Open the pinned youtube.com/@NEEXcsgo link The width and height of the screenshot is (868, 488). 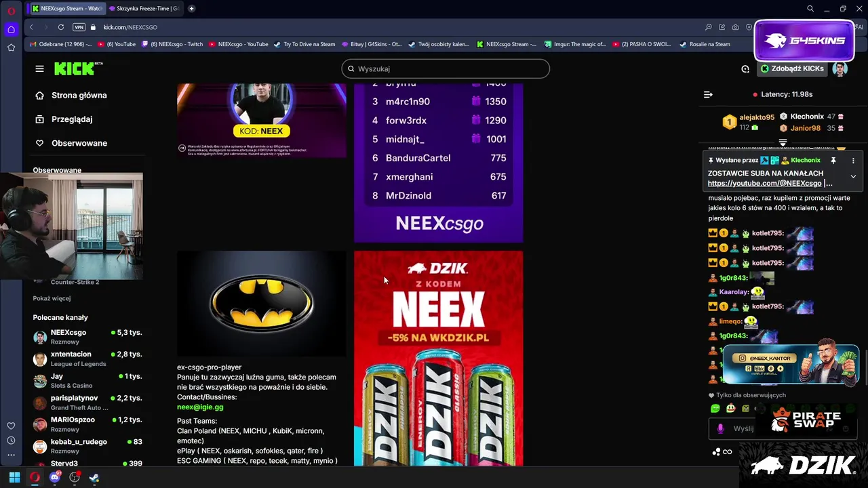click(764, 184)
